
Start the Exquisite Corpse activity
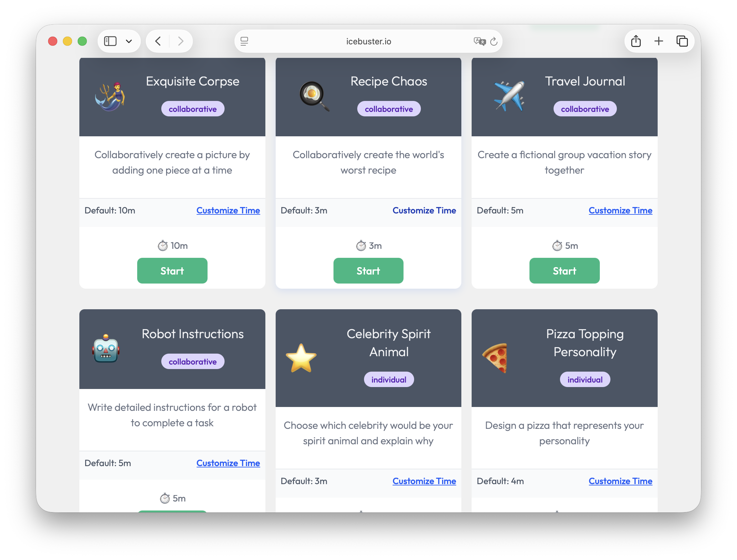pos(172,271)
